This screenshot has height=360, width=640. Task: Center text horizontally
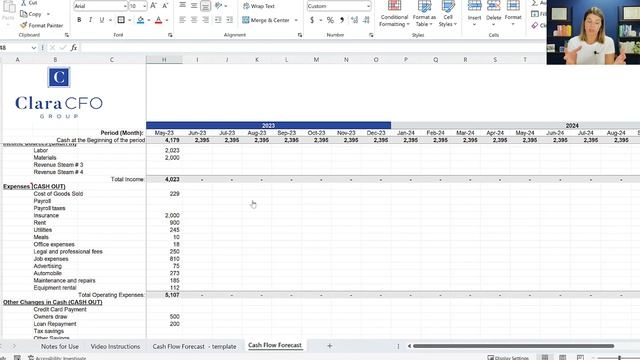(194, 20)
